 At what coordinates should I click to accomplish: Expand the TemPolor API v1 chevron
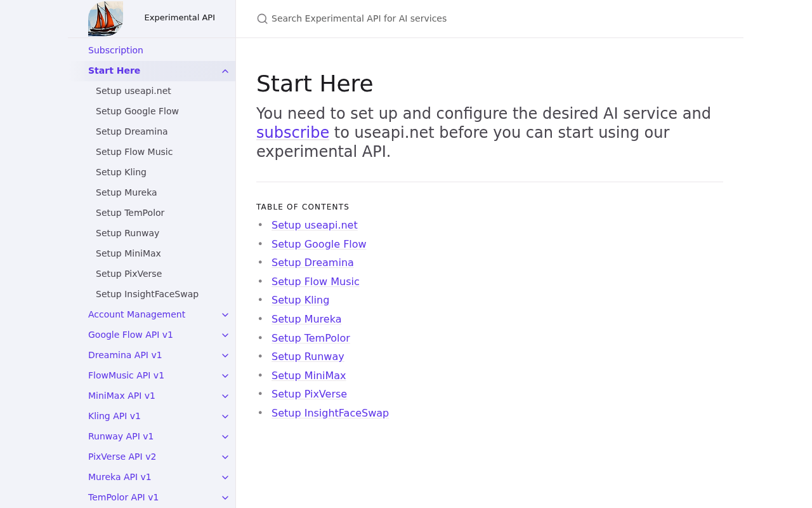225,498
